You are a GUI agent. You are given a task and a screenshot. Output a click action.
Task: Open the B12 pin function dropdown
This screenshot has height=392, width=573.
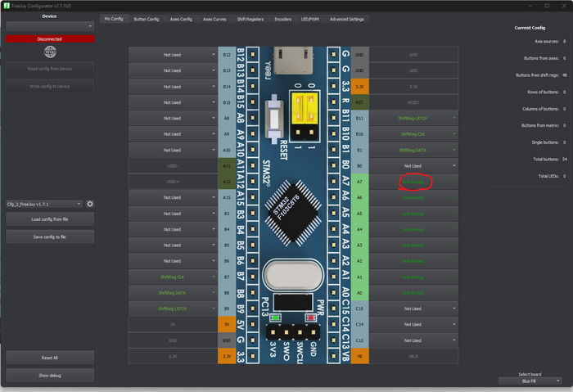tap(172, 55)
